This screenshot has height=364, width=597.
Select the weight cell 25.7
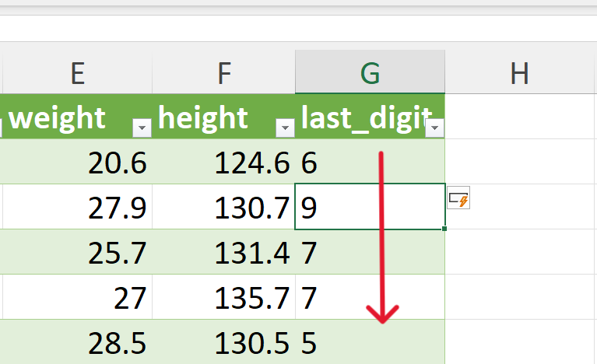pos(77,252)
